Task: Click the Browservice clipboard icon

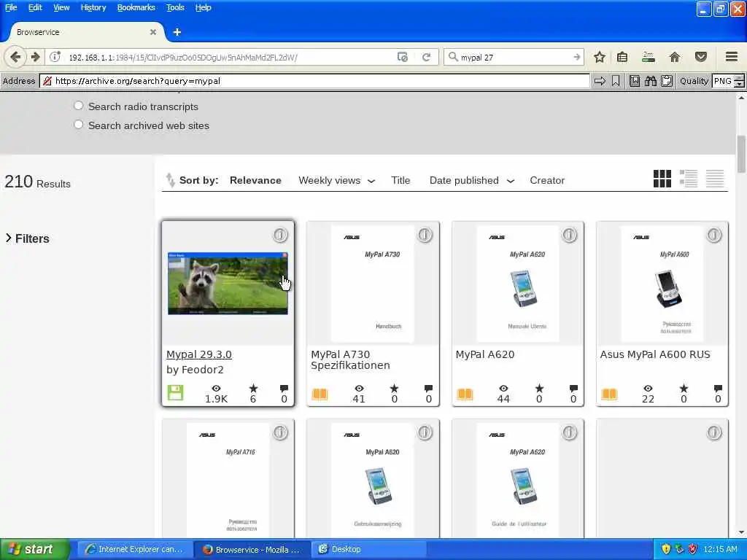Action: click(667, 81)
